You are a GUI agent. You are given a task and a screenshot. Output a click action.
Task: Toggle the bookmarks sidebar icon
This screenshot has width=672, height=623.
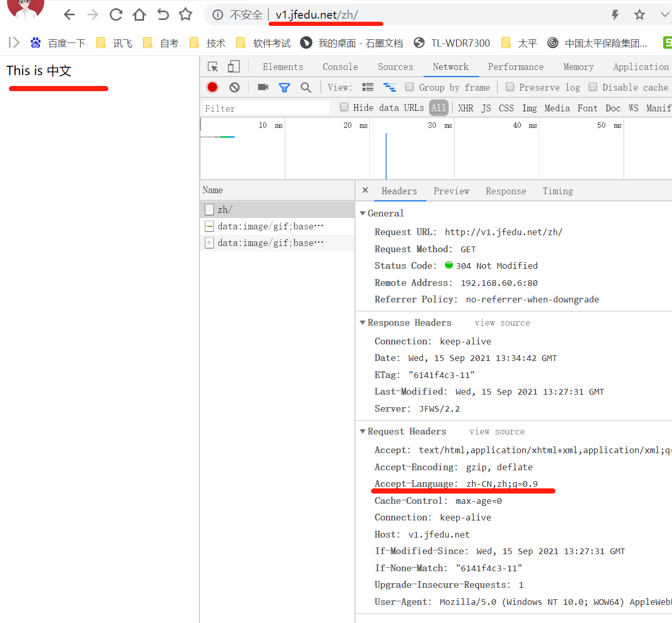[14, 42]
